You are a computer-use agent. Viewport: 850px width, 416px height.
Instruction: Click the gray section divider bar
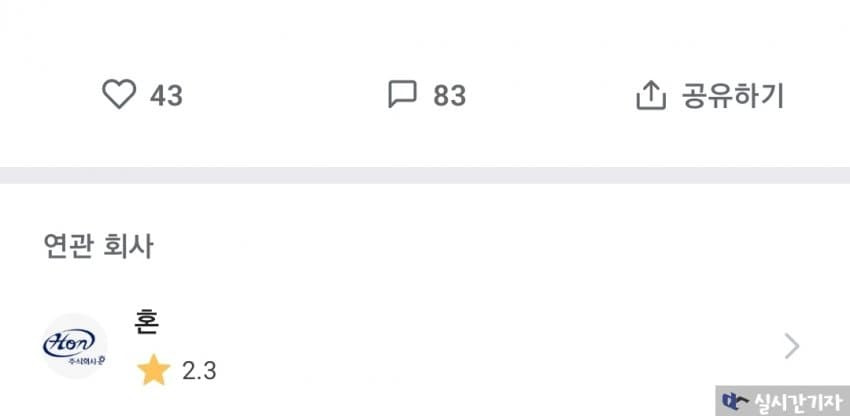point(425,175)
